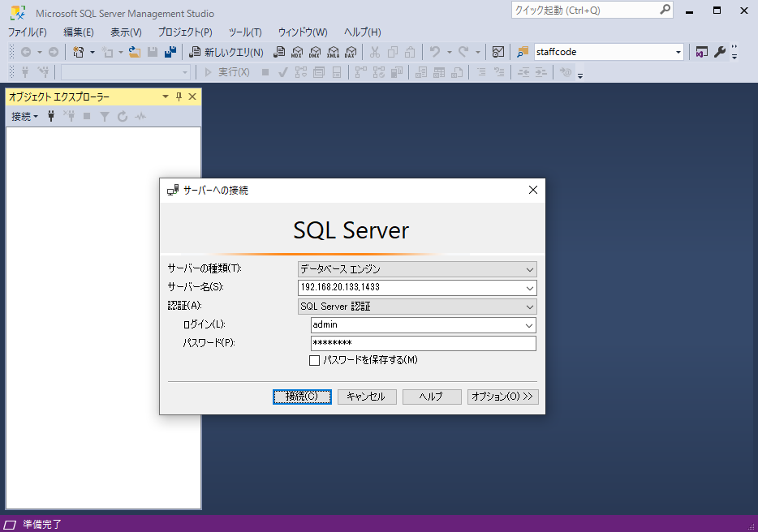
Task: Click the キャンセル button
Action: coord(367,397)
